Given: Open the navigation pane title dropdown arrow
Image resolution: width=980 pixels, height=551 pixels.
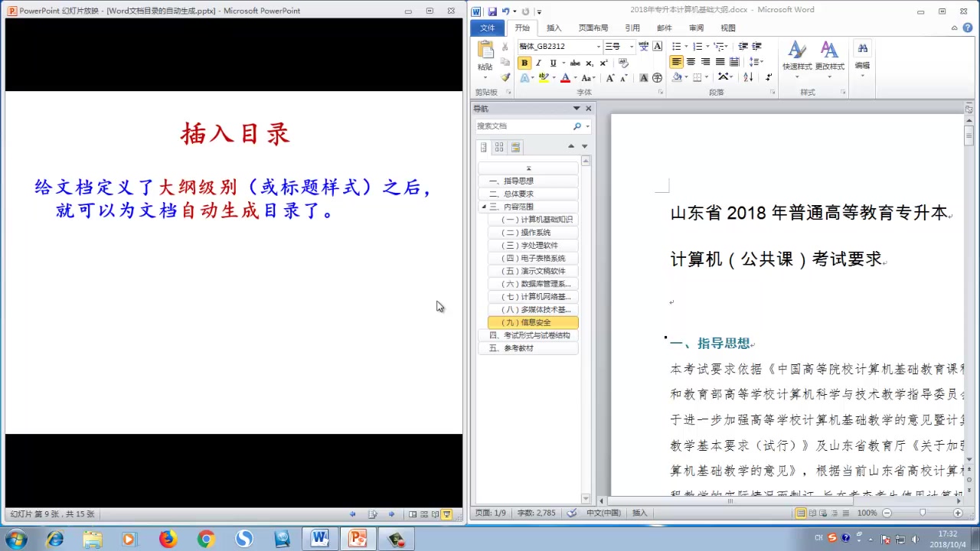Looking at the screenshot, I should pyautogui.click(x=577, y=109).
